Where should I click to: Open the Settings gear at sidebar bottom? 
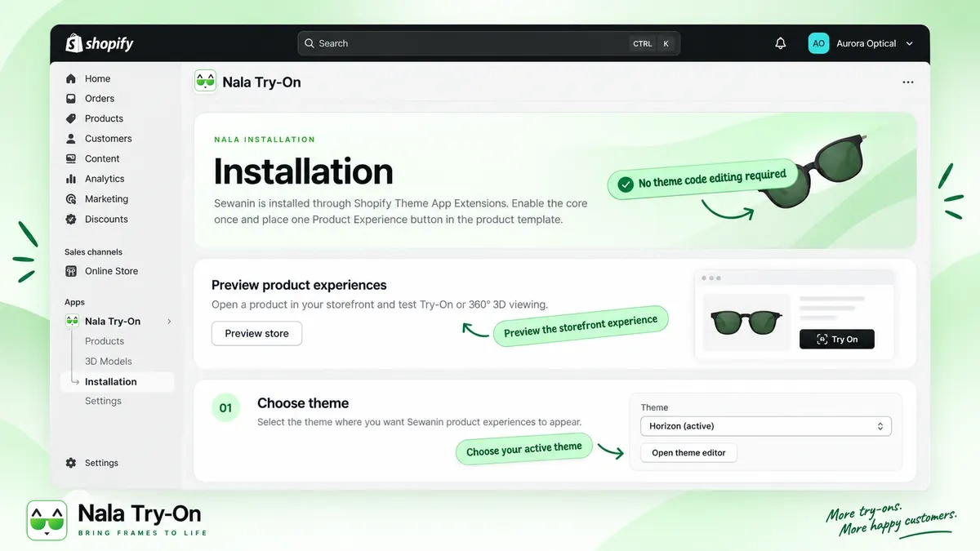point(70,463)
